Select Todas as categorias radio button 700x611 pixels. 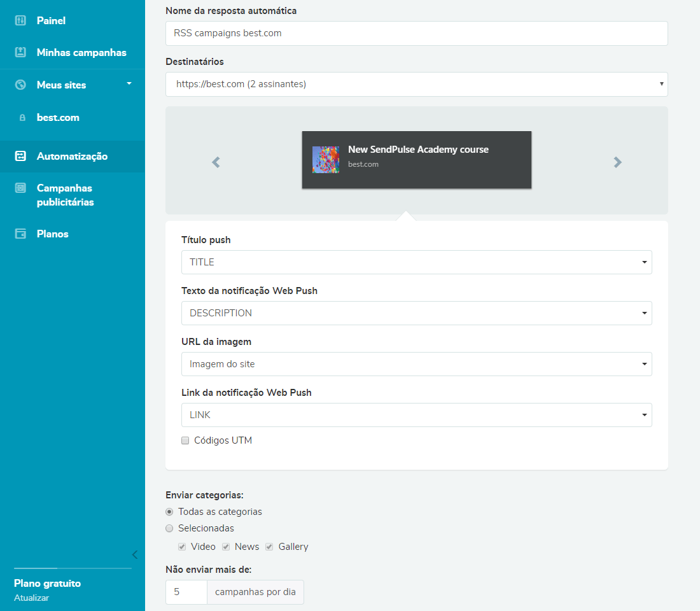[169, 512]
